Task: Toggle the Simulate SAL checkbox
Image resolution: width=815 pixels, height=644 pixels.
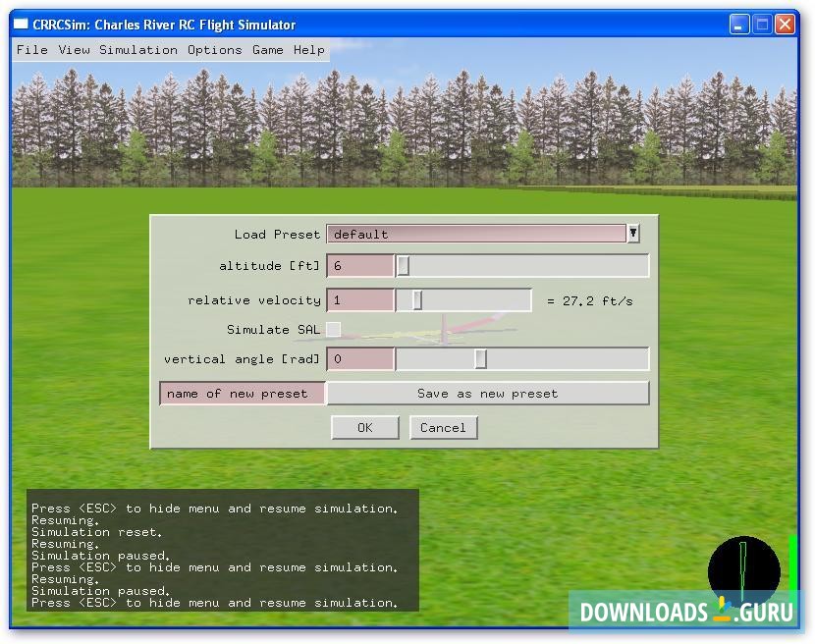Action: 334,329
